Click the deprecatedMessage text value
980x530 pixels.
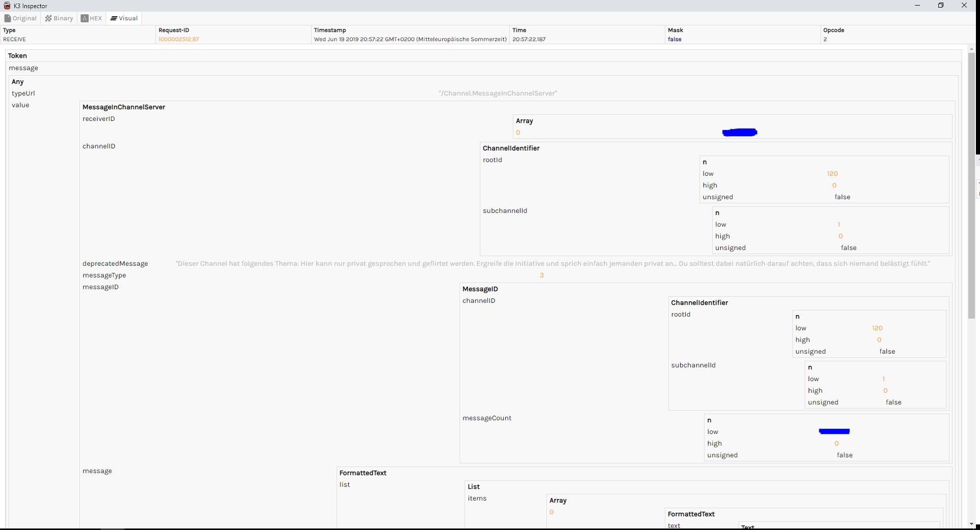tap(553, 264)
